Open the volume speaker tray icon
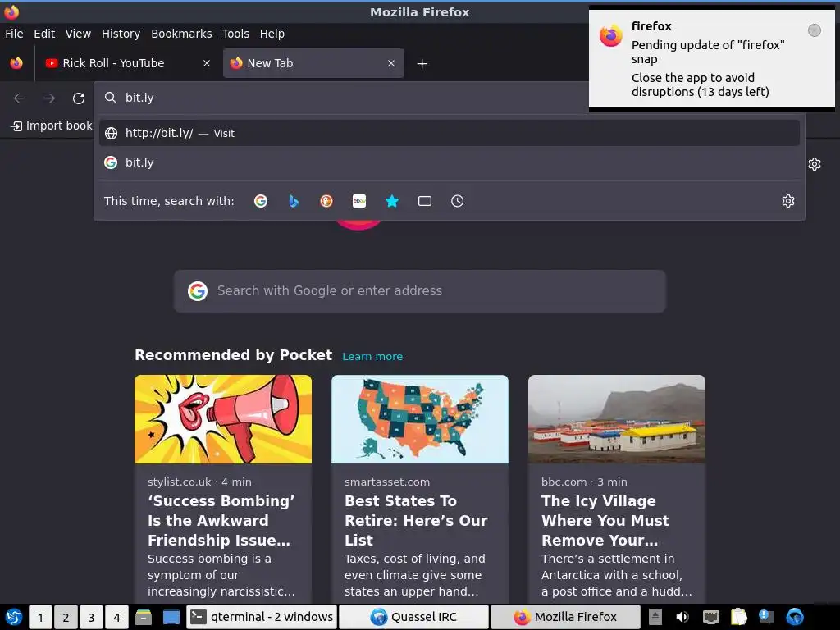This screenshot has width=840, height=630. 682,617
